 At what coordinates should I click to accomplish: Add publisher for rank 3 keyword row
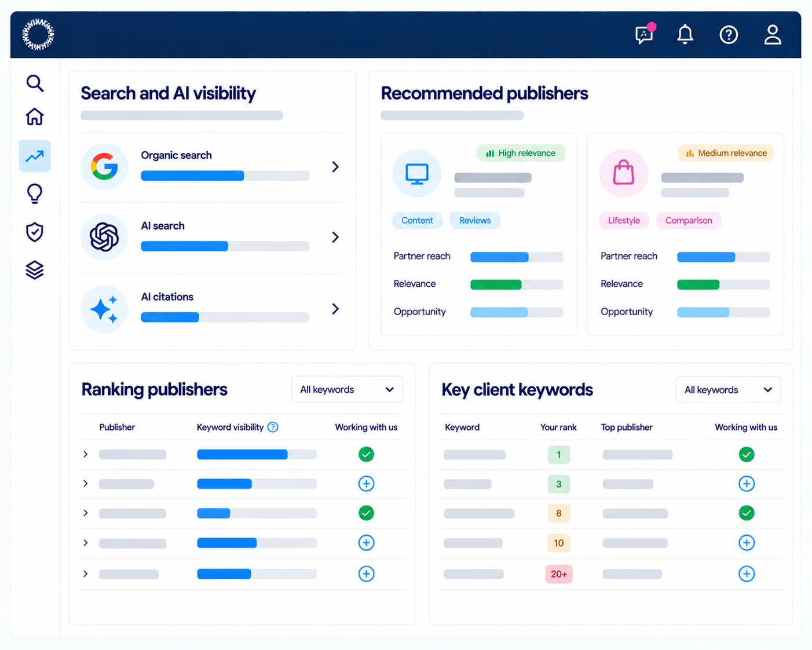click(x=747, y=484)
